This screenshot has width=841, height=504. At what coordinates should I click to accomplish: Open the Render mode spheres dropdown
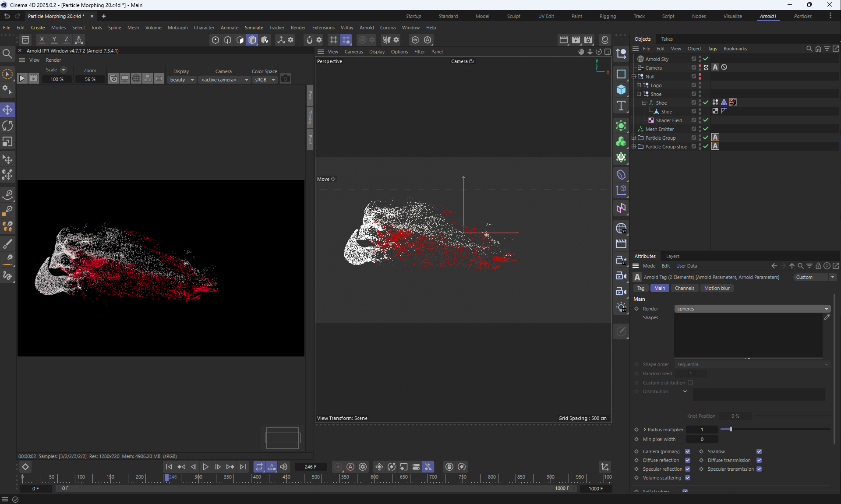(x=752, y=309)
